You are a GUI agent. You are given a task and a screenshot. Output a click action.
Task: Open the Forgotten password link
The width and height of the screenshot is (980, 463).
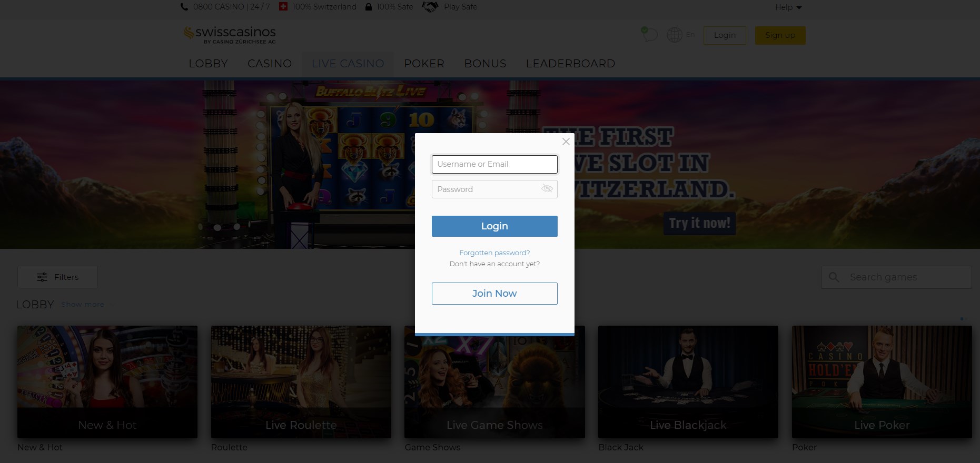(x=494, y=253)
